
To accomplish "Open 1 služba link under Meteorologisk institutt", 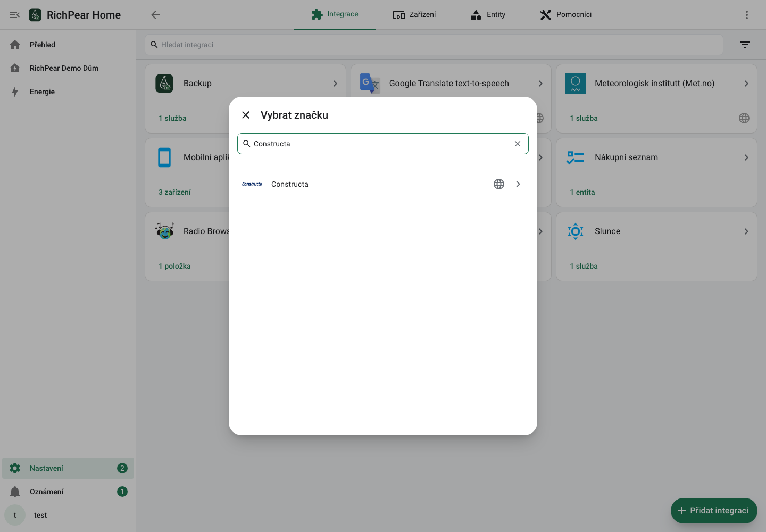I will click(x=584, y=118).
